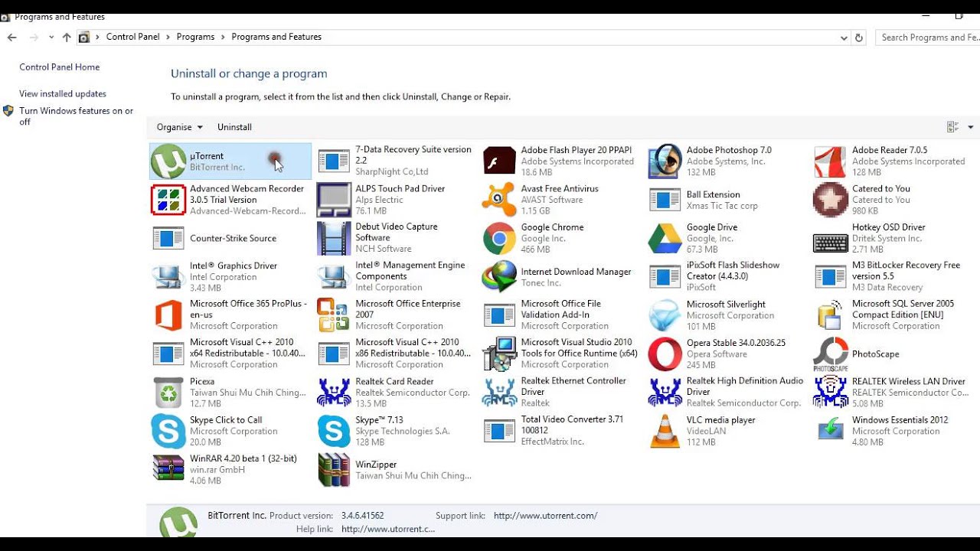The width and height of the screenshot is (980, 551).
Task: Click the Catered to You icon
Action: 830,200
